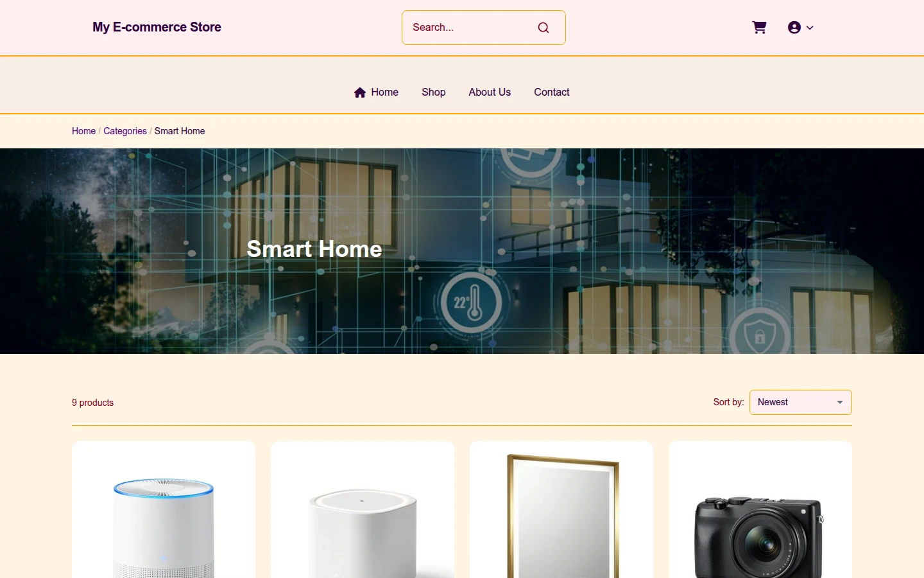The height and width of the screenshot is (578, 924).
Task: Click the house icon beside Home
Action: (360, 92)
